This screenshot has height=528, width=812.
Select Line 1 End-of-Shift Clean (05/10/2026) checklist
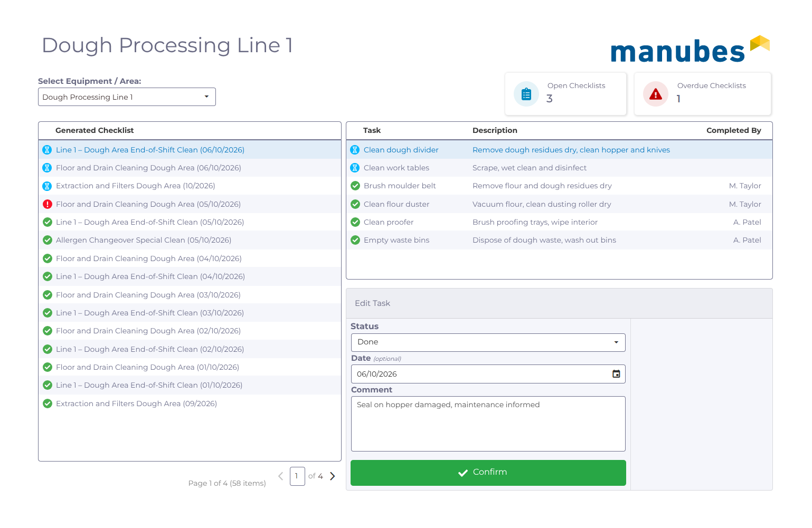coord(190,222)
